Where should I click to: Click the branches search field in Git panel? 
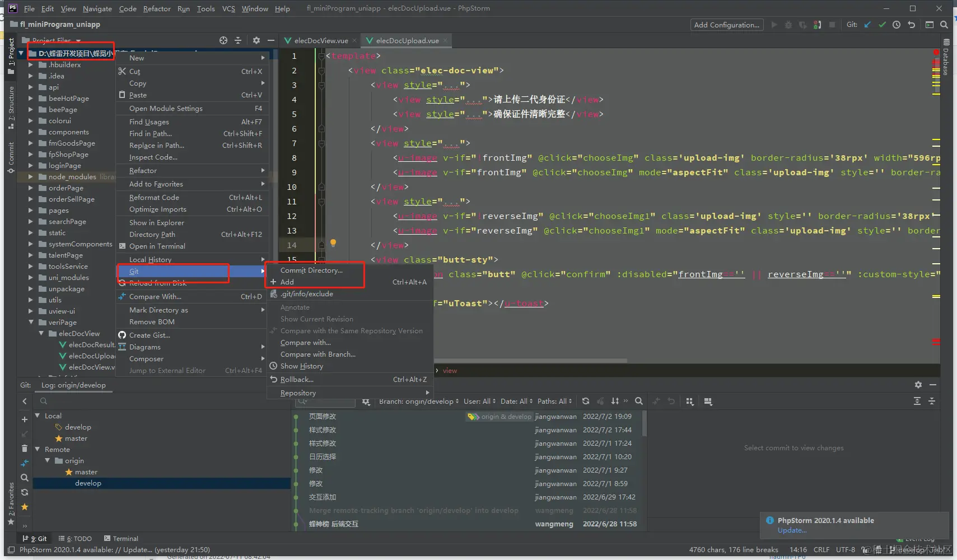(x=162, y=401)
